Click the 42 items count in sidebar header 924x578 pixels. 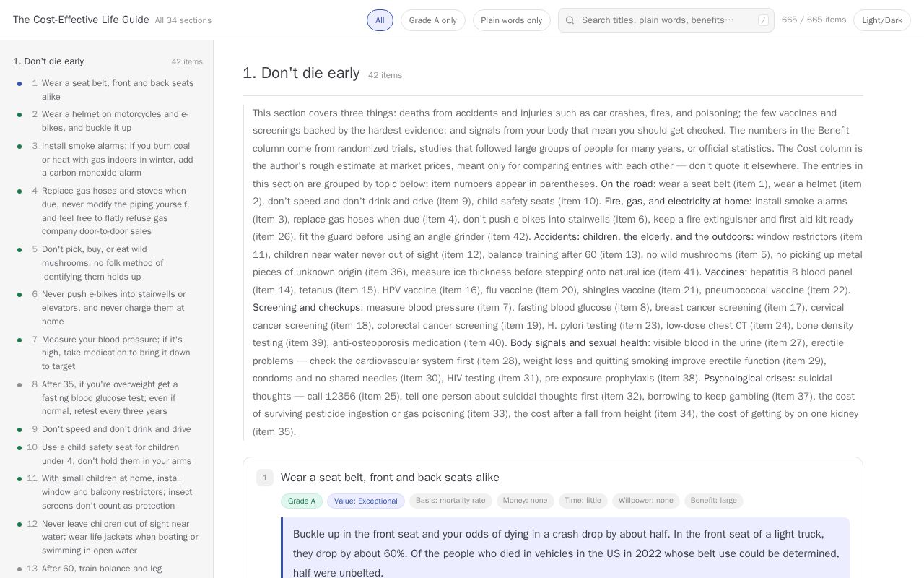click(187, 62)
